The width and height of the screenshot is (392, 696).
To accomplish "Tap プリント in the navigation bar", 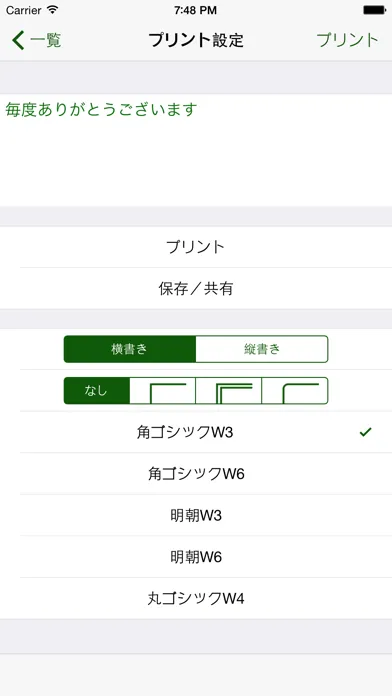I will tap(348, 40).
